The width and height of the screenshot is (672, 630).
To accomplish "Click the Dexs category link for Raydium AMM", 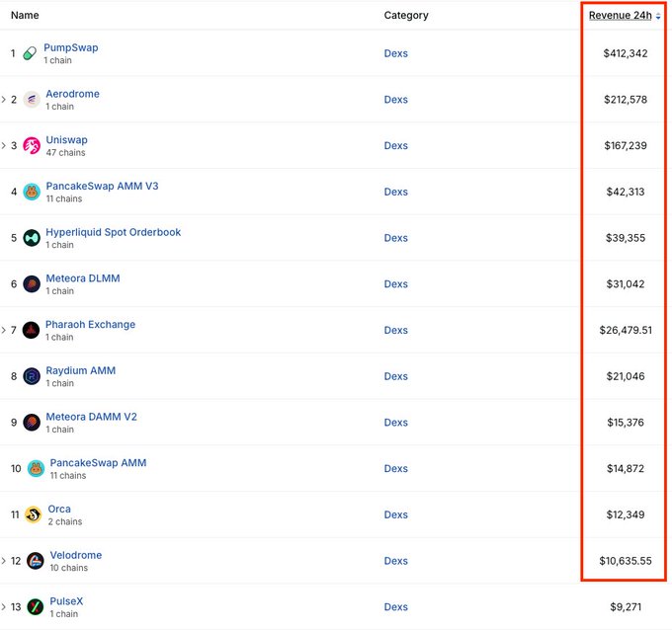I will (395, 376).
